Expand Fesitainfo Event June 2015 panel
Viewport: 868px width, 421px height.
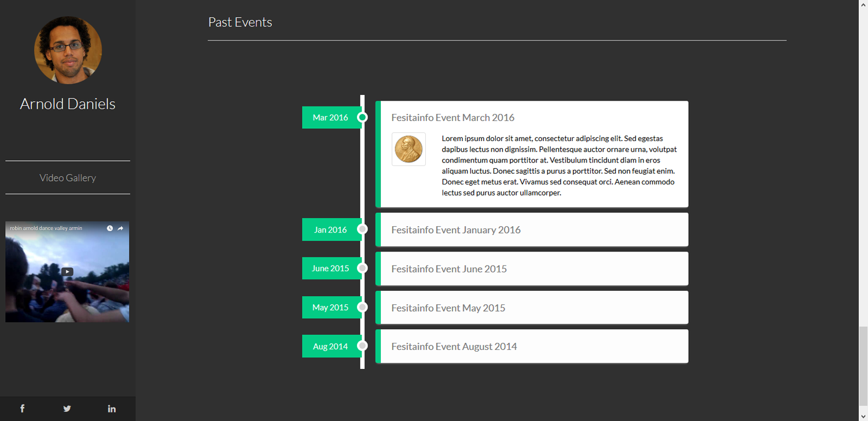(x=449, y=269)
